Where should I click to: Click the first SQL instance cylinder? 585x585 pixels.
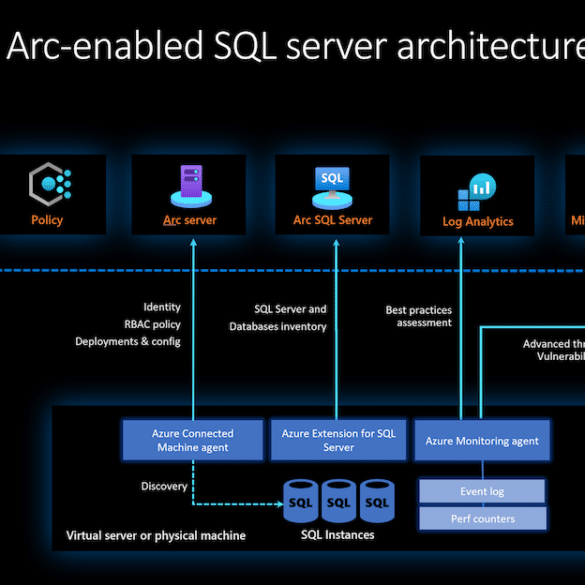(300, 501)
